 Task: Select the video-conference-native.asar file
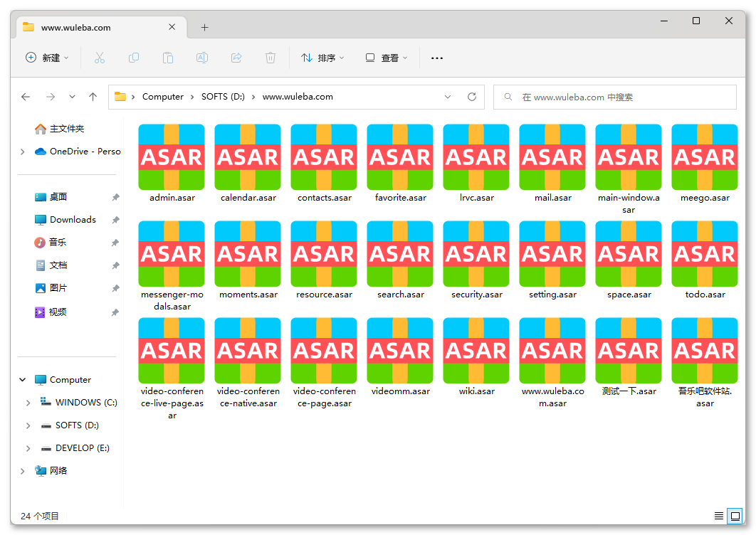tap(248, 363)
